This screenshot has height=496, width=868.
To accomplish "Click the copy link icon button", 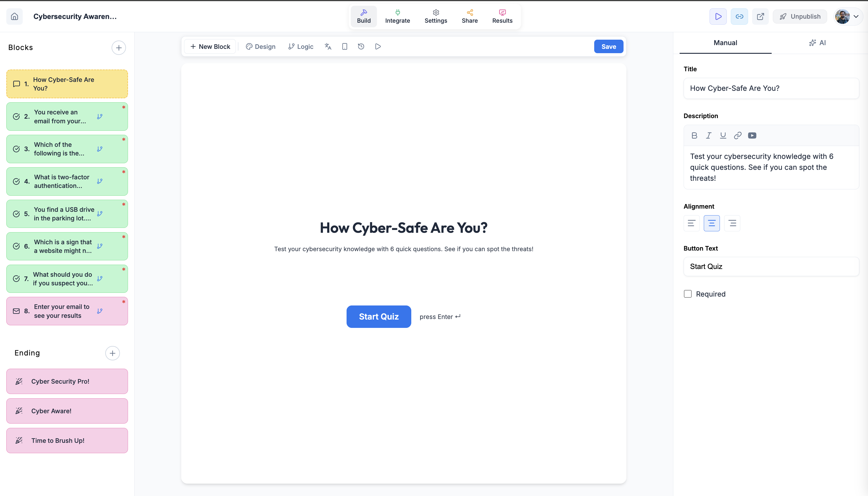I will tap(739, 16).
